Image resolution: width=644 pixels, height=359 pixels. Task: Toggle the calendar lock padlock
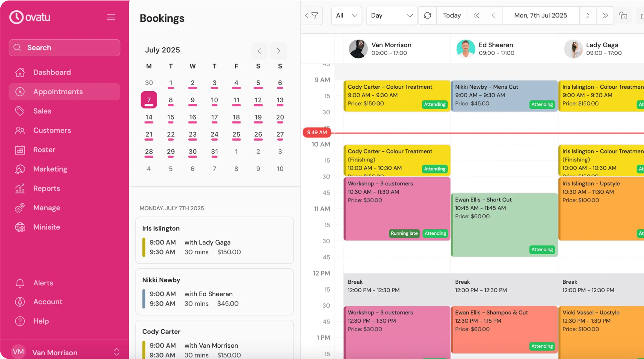(624, 15)
